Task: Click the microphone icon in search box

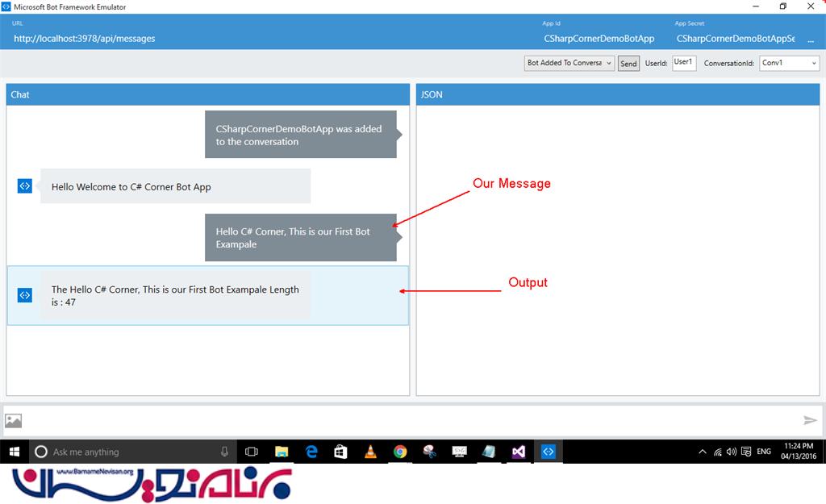Action: click(224, 452)
